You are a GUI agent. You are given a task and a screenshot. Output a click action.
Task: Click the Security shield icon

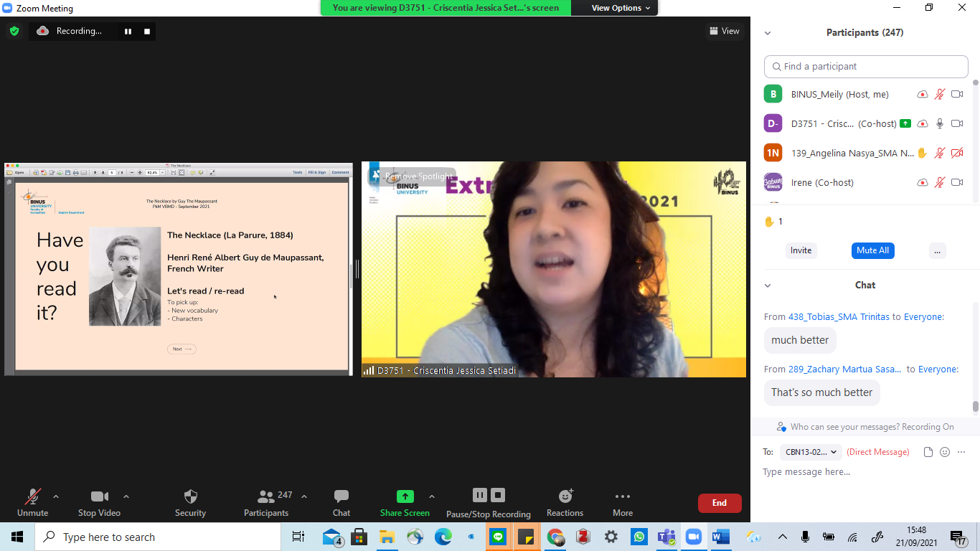click(x=190, y=496)
